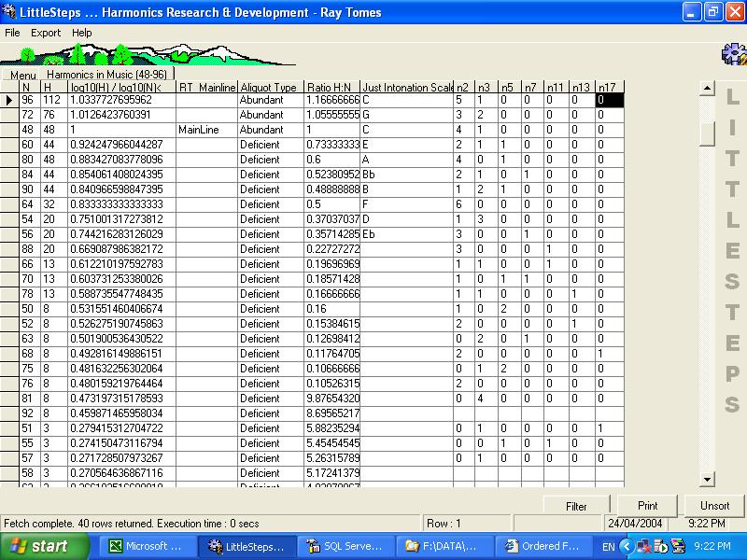Screen dimensions: 747x560
Task: Open the Export menu
Action: pos(45,32)
